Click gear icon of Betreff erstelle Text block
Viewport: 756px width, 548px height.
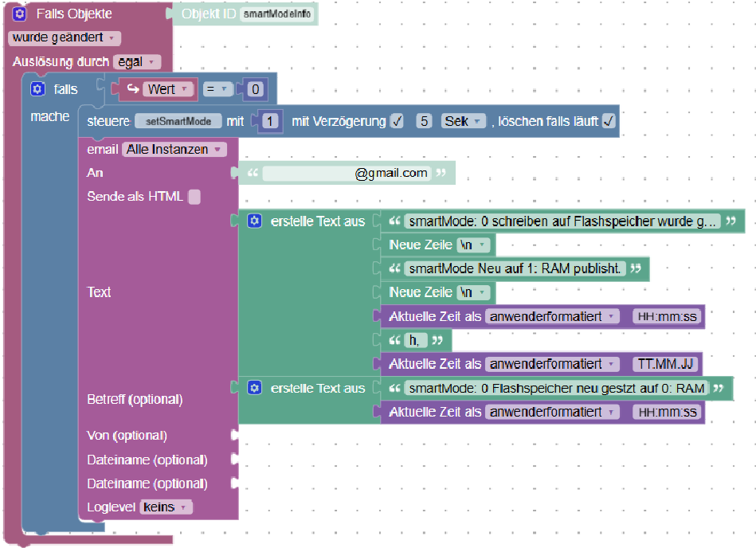pyautogui.click(x=254, y=388)
